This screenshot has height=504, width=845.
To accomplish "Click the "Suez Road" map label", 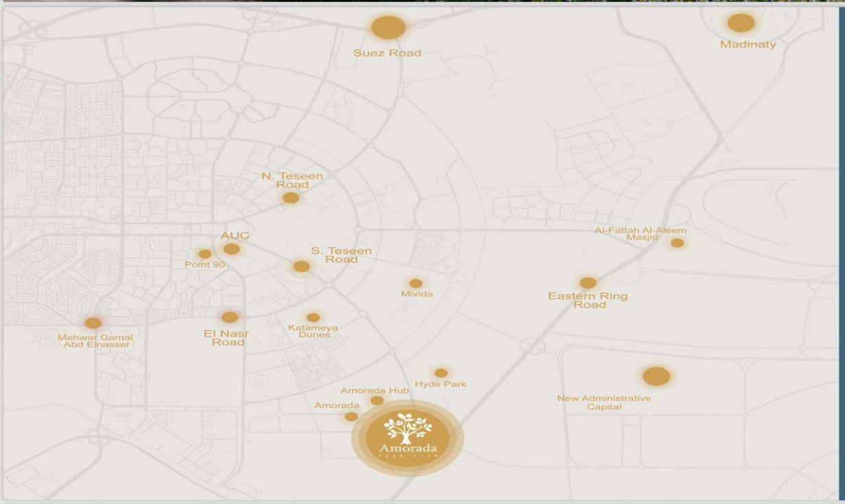I will pos(388,53).
